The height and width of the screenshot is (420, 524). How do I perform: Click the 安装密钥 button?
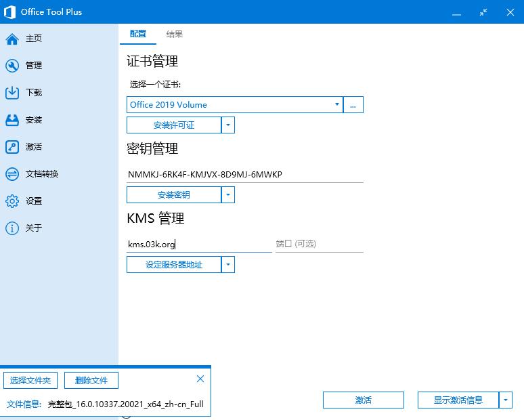(174, 195)
